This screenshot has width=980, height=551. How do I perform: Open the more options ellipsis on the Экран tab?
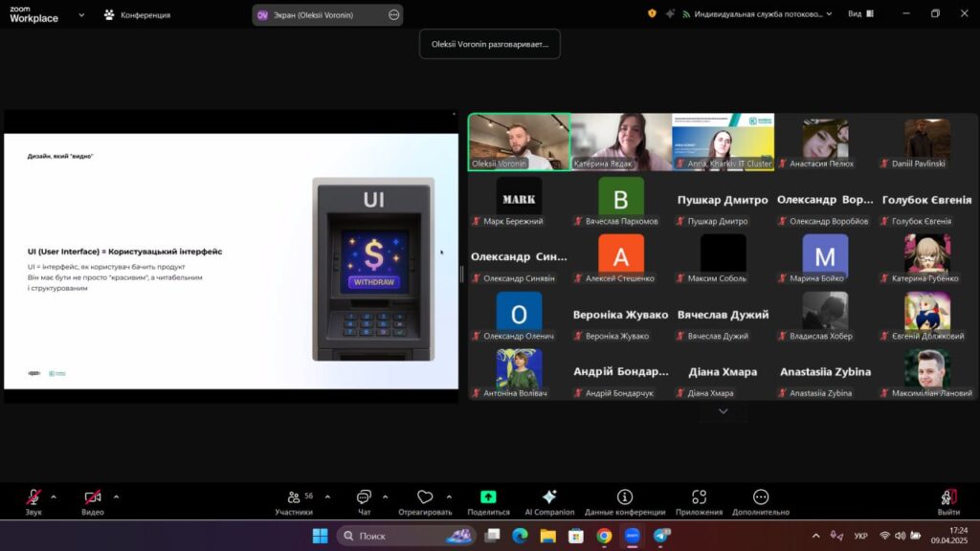[393, 15]
